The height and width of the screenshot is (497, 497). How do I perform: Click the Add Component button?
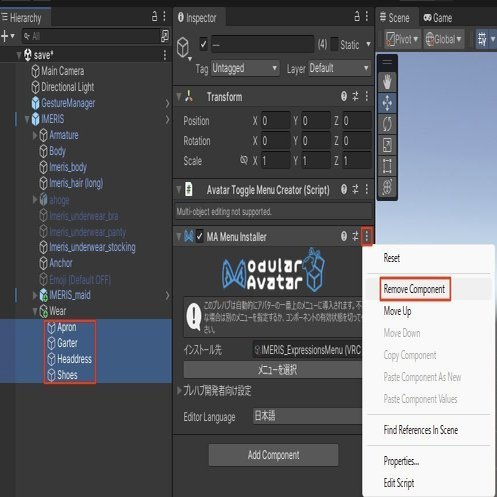point(273,455)
